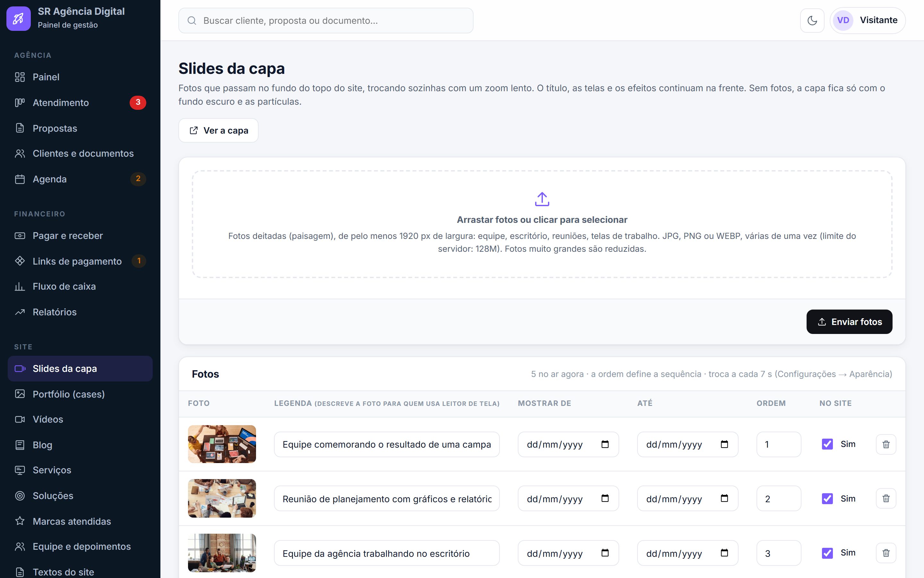Click the VD avatar badge

pyautogui.click(x=843, y=20)
